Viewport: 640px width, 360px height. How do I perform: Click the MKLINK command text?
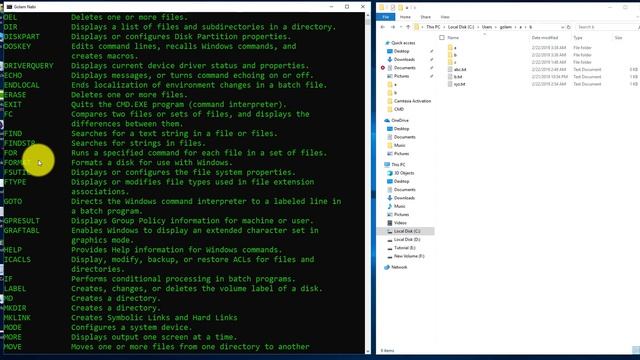tap(17, 318)
